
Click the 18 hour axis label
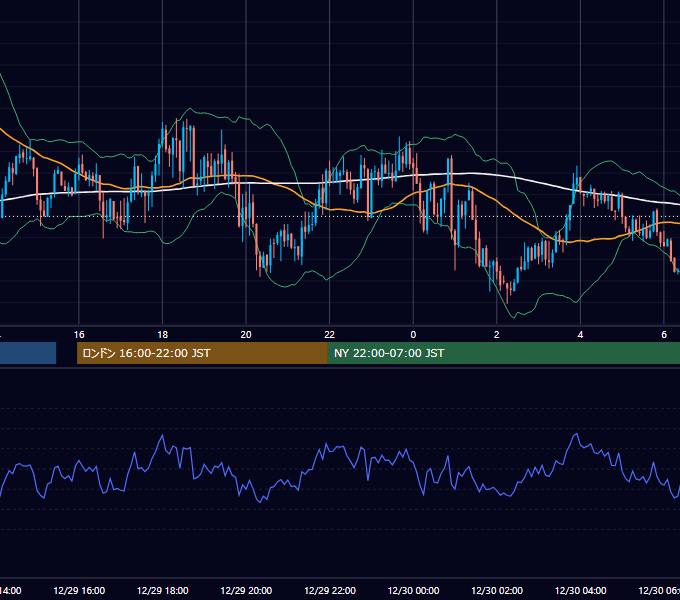coord(163,335)
